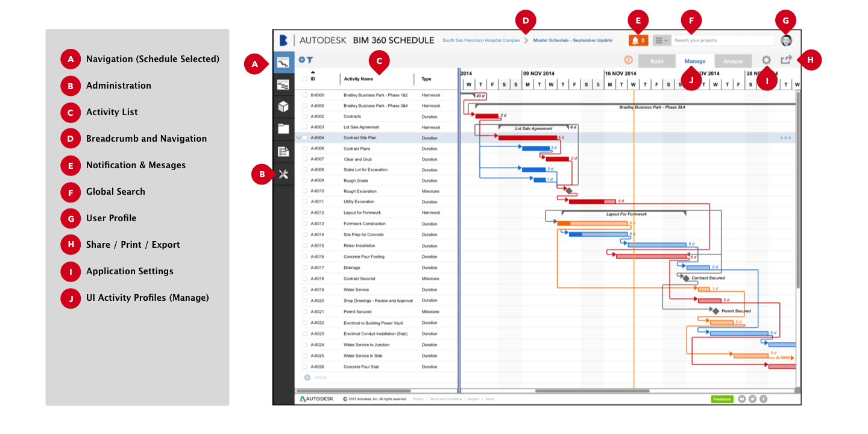Check the box for A-0004 Contract Site Plan
868x434 pixels.
pyautogui.click(x=305, y=137)
